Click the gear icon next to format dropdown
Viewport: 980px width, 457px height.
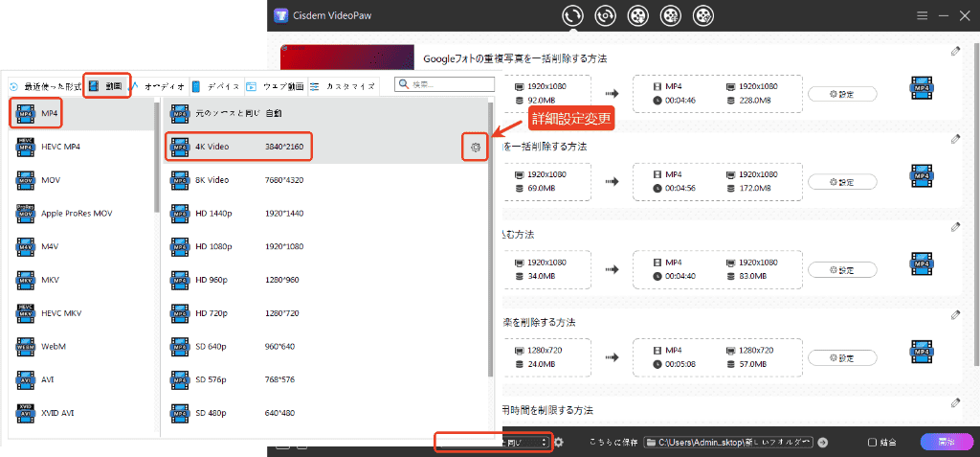[x=559, y=442]
